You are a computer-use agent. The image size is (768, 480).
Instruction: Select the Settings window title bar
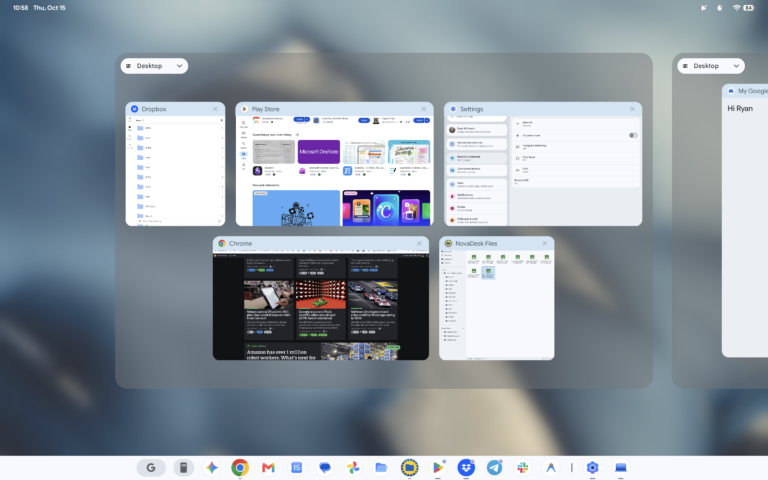[x=543, y=109]
